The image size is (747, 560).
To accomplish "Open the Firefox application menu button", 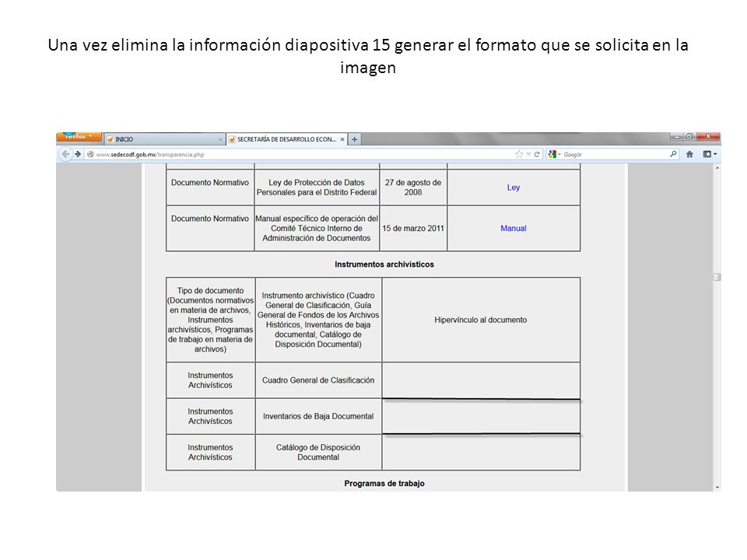I will [x=79, y=137].
